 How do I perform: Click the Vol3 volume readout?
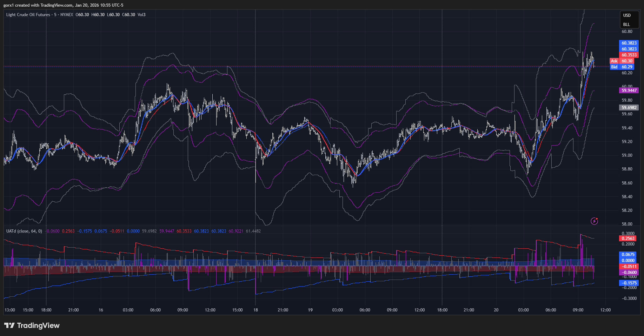[x=141, y=15]
